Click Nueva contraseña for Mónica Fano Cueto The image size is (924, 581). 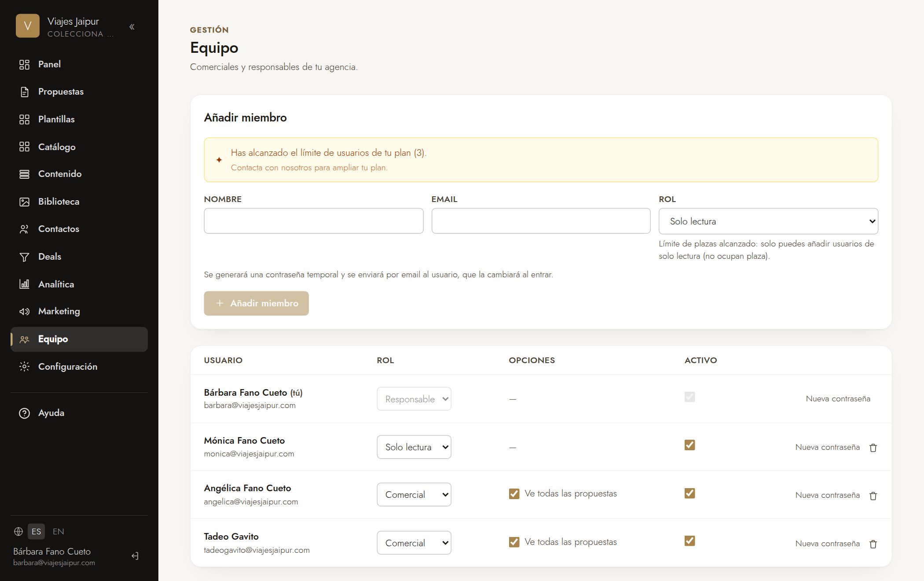coord(827,447)
